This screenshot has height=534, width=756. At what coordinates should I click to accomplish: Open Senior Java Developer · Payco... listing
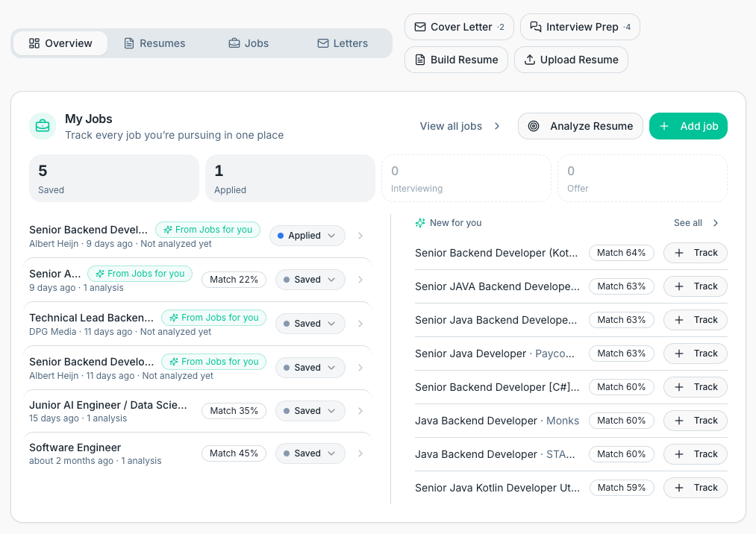tap(495, 354)
